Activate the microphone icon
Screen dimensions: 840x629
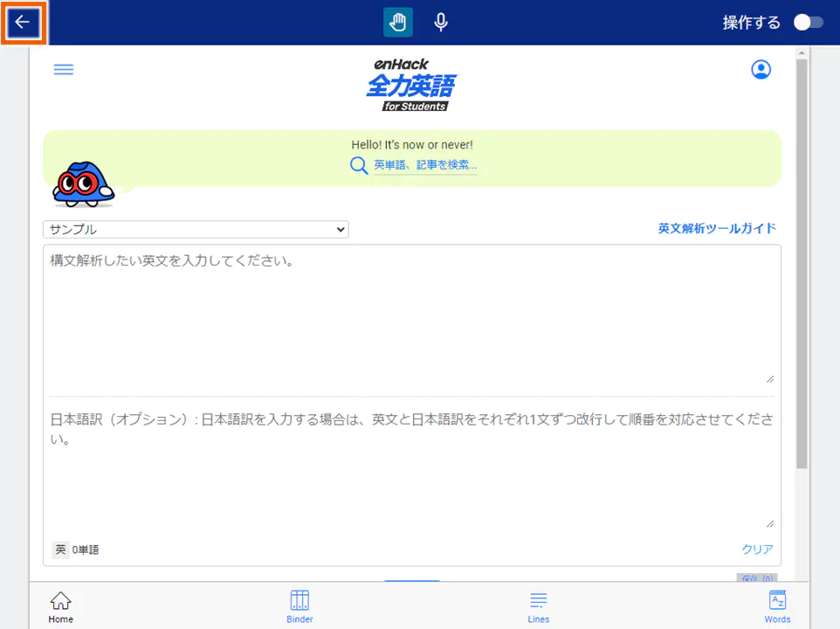pyautogui.click(x=440, y=21)
